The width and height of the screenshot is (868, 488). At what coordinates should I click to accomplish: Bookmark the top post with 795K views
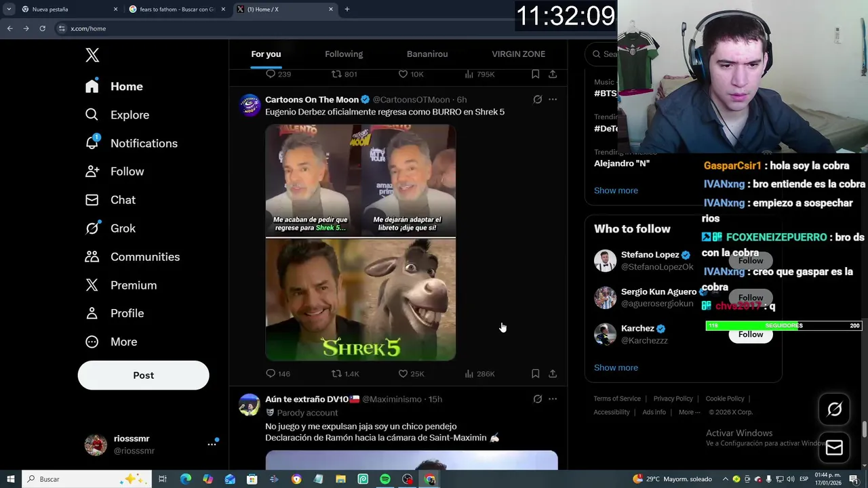pyautogui.click(x=535, y=74)
